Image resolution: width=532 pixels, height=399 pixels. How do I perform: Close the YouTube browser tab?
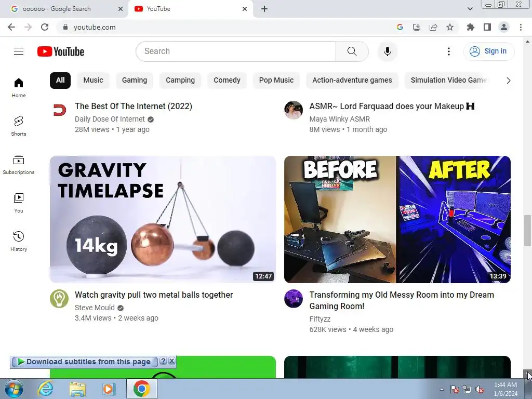tap(245, 9)
